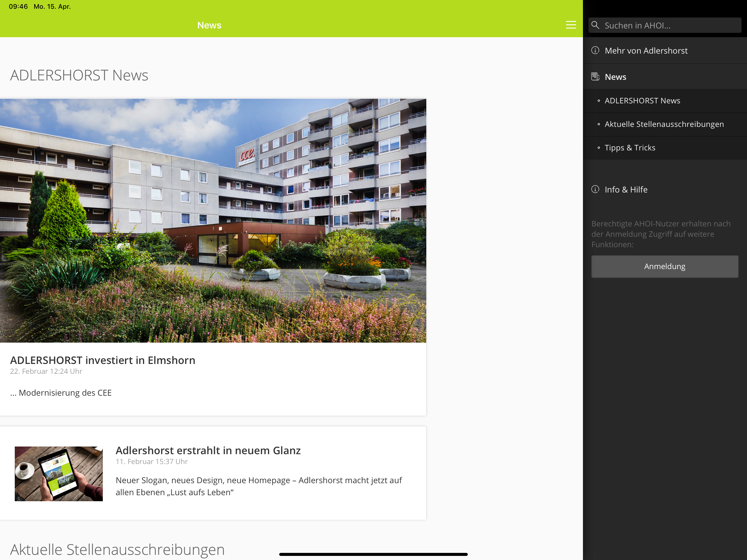Click the Anmeldung button
Image resolution: width=747 pixels, height=560 pixels.
[665, 267]
